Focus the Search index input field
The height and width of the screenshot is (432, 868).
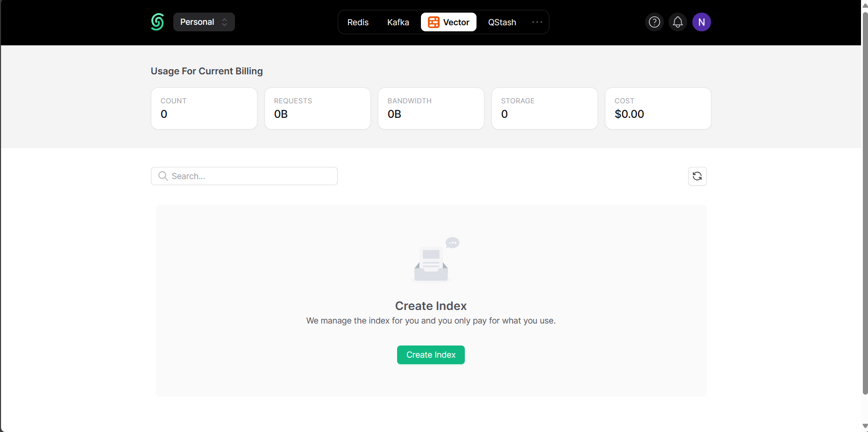click(252, 176)
